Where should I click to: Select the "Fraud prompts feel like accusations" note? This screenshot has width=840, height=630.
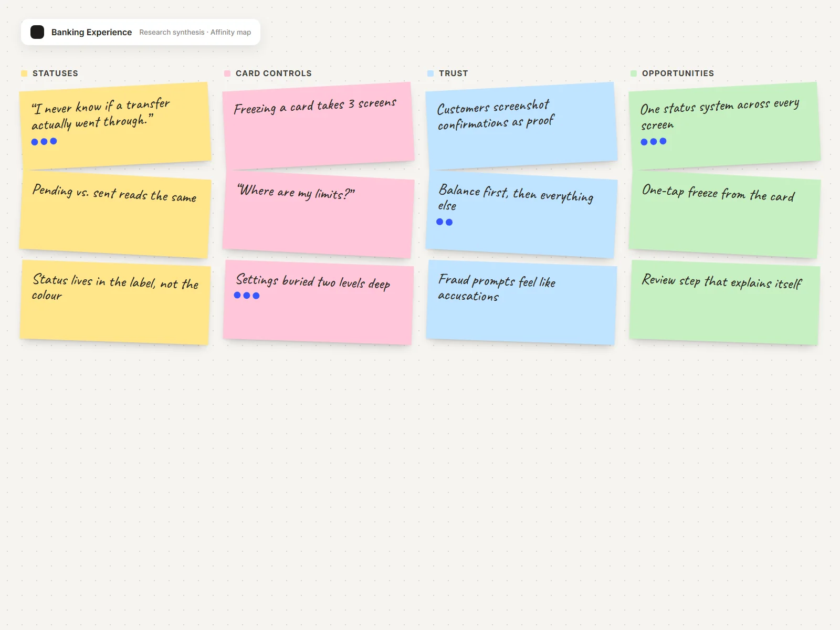coord(521,302)
